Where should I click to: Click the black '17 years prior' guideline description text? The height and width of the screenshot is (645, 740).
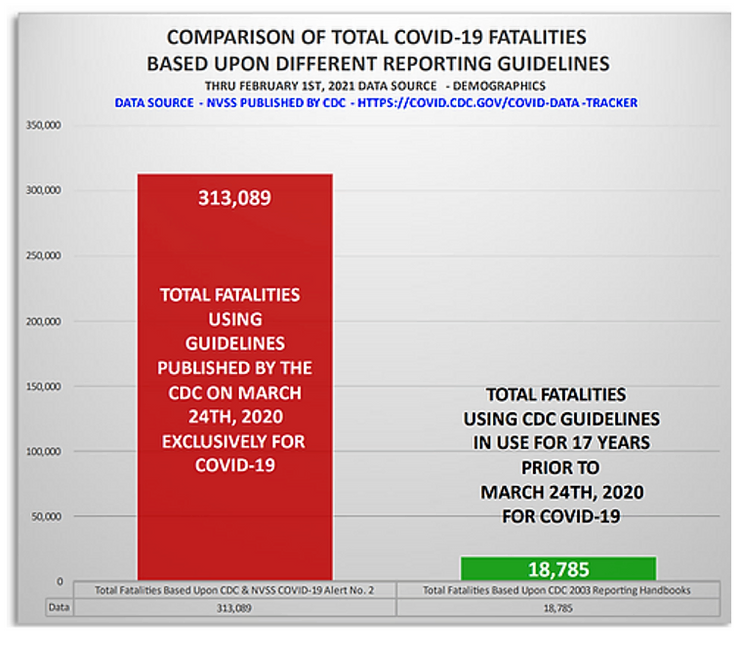click(560, 456)
